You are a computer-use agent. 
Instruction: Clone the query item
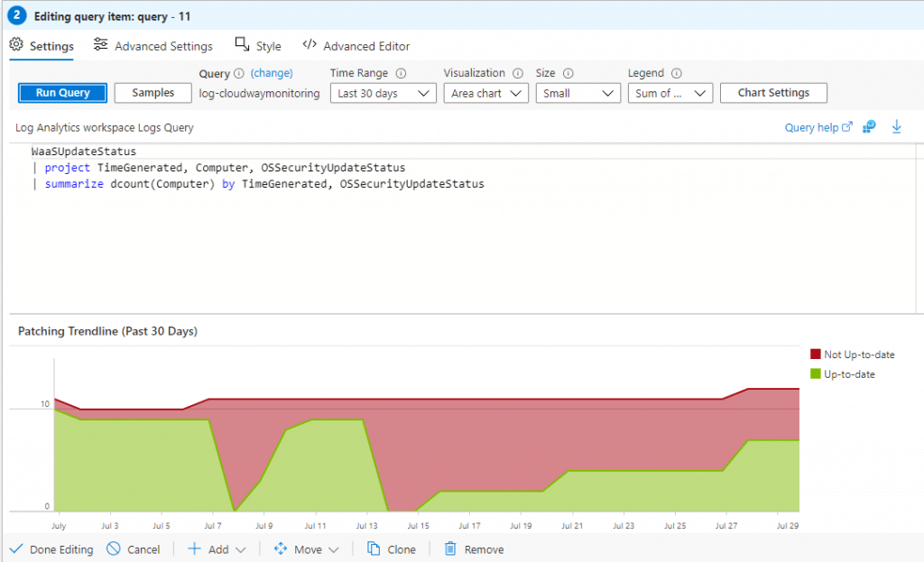click(392, 549)
